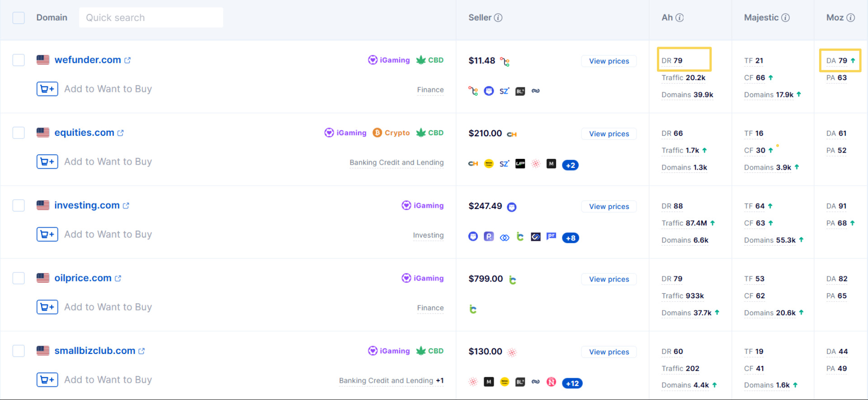Click cart icon under smallbizclub.com
Screen dimensions: 868x400
point(47,380)
